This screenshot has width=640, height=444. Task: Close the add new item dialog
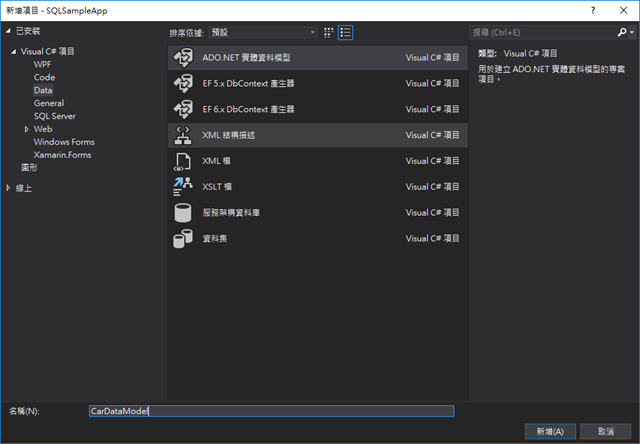(623, 11)
